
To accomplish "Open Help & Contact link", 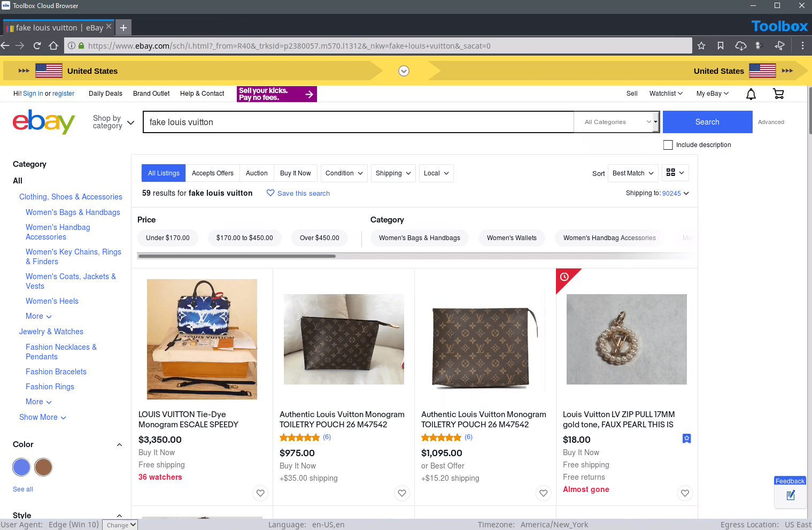I will tap(202, 94).
